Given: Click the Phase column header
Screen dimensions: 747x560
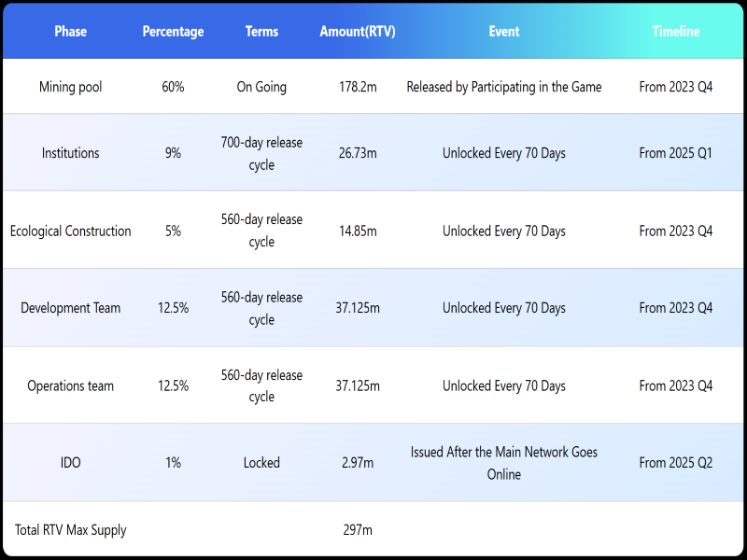Looking at the screenshot, I should (70, 32).
